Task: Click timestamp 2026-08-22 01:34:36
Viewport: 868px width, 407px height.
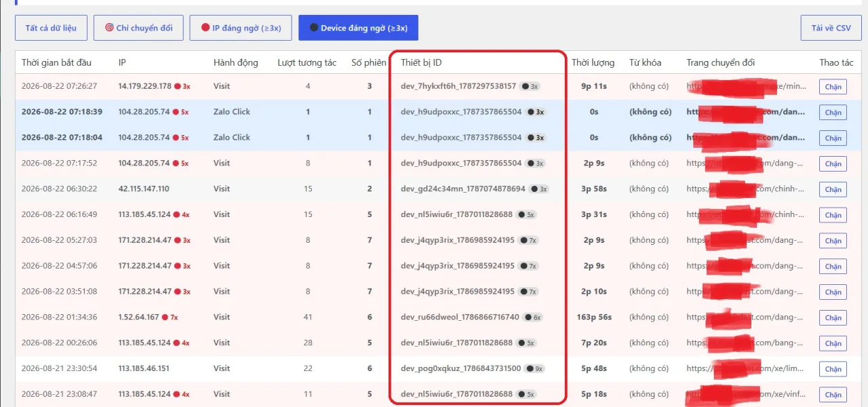Action: [x=59, y=317]
